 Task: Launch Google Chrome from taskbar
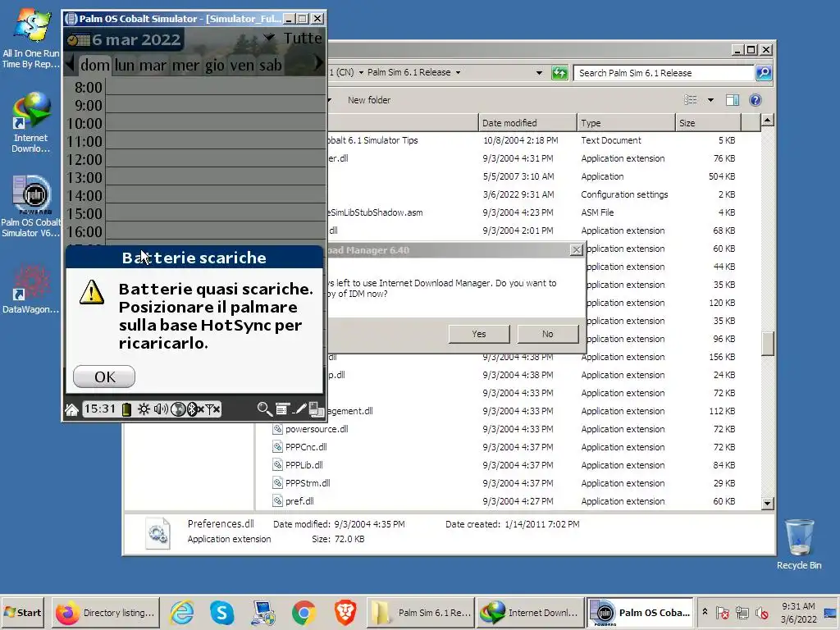pyautogui.click(x=304, y=612)
